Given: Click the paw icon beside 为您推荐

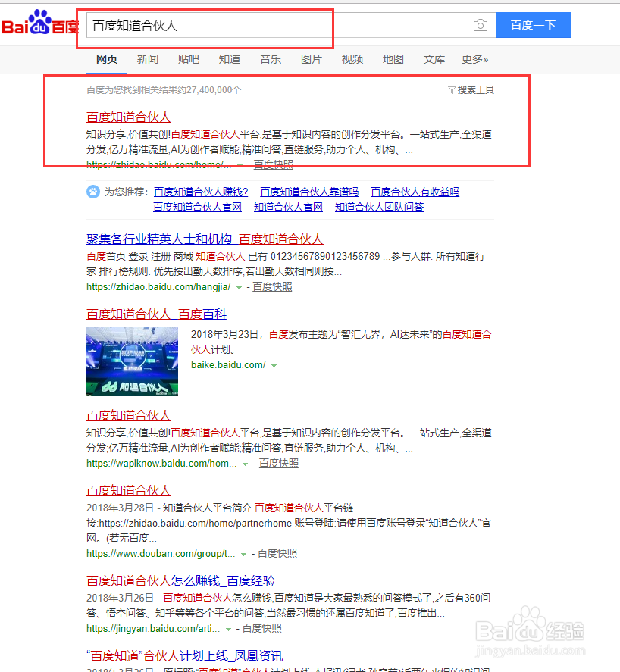Looking at the screenshot, I should [93, 192].
